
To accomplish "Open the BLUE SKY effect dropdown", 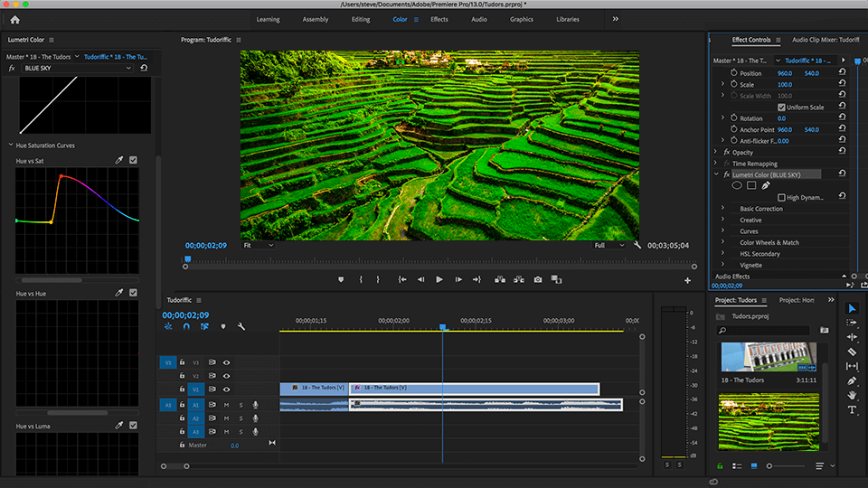I will pos(78,68).
